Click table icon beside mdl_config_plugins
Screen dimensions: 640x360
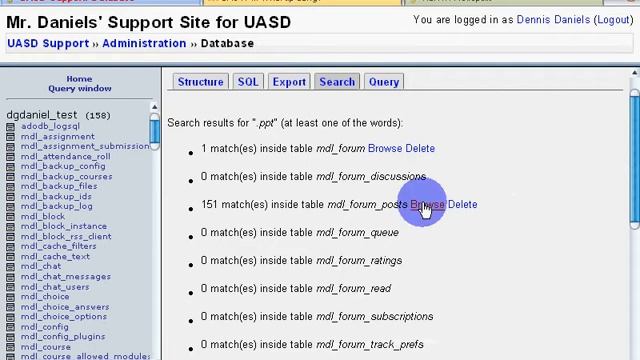pos(11,337)
